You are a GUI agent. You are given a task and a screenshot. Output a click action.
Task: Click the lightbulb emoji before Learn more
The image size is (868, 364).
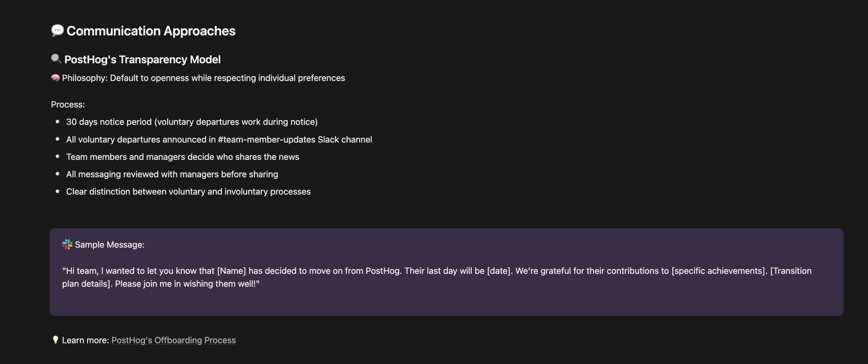pos(55,340)
